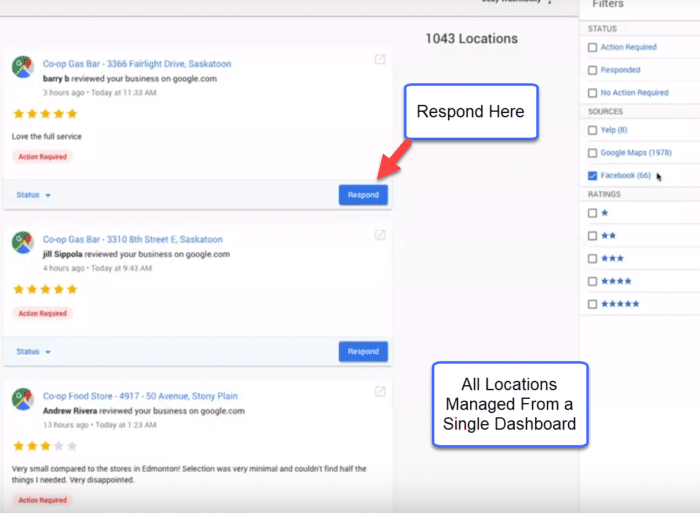Click the RATINGS section header

click(604, 194)
